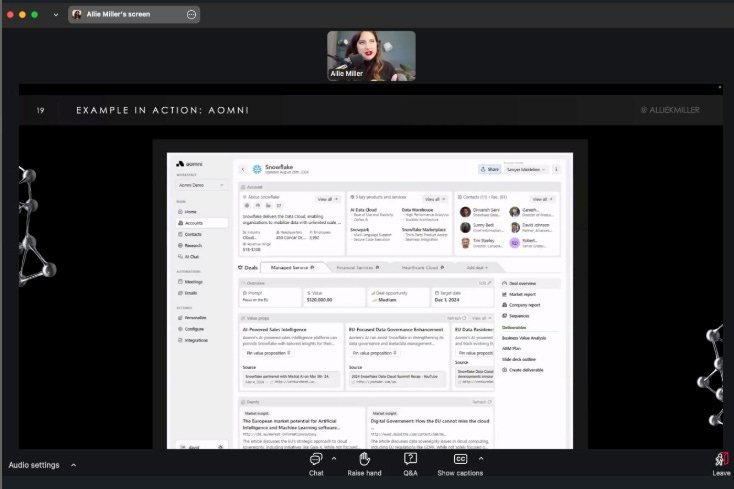Screen dimensions: 734x489
Task: Go back with the arrow beside Snowflake
Action: point(243,169)
